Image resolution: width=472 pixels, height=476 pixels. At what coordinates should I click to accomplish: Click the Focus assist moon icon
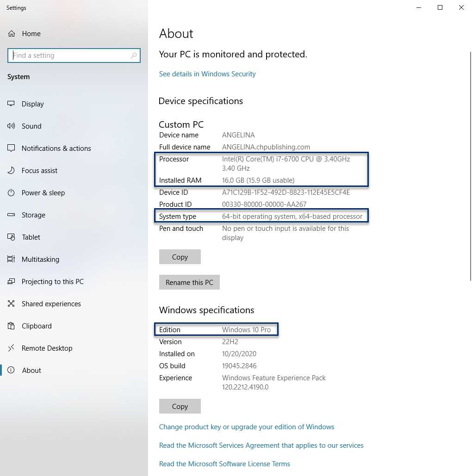12,171
